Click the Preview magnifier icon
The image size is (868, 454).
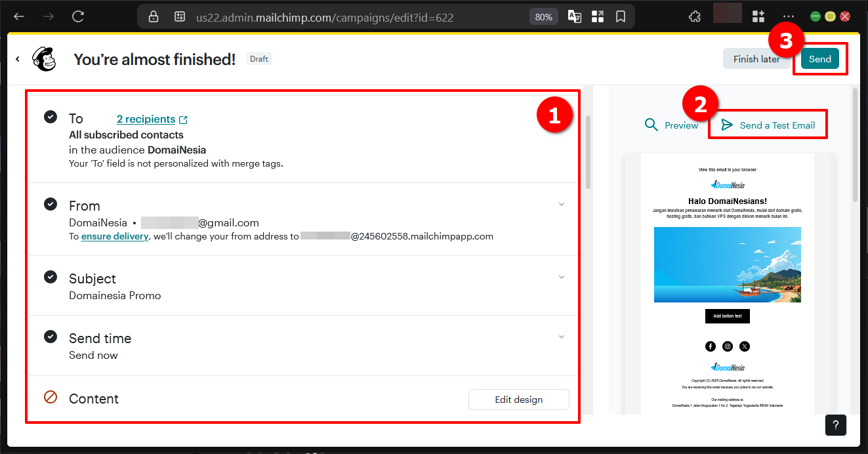[x=651, y=124]
